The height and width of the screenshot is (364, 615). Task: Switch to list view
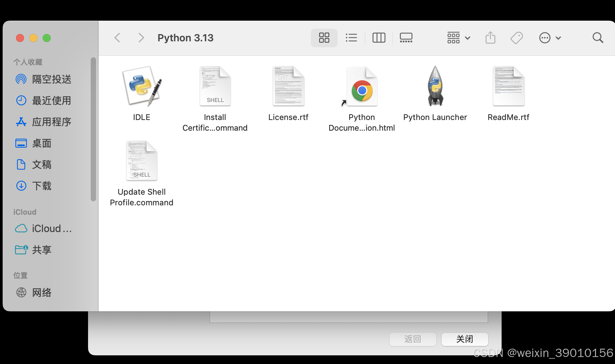click(x=351, y=38)
